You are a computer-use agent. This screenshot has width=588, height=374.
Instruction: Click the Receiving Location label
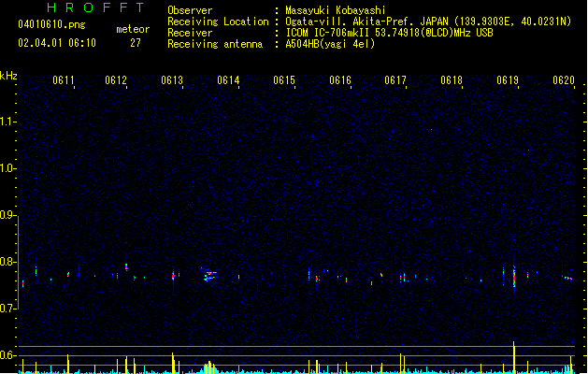218,22
